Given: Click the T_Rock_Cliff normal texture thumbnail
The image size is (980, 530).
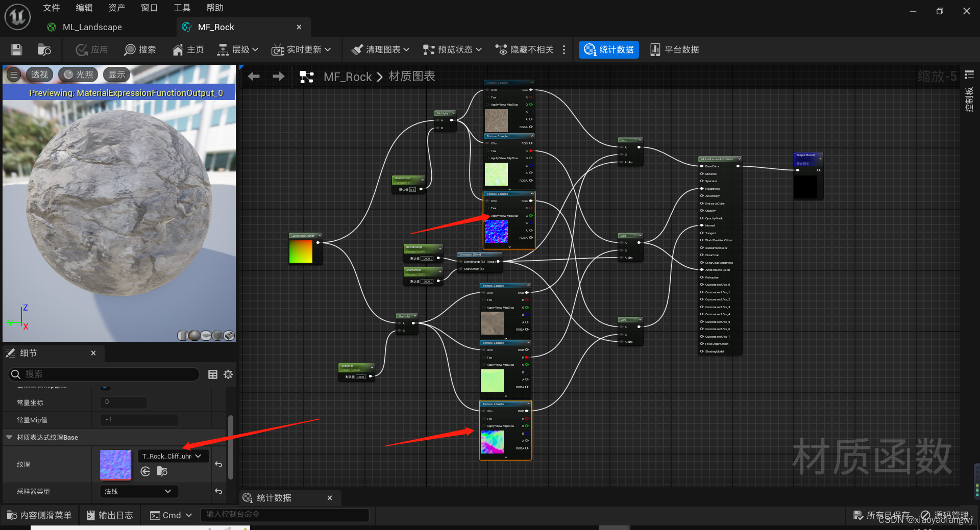Looking at the screenshot, I should tap(115, 465).
